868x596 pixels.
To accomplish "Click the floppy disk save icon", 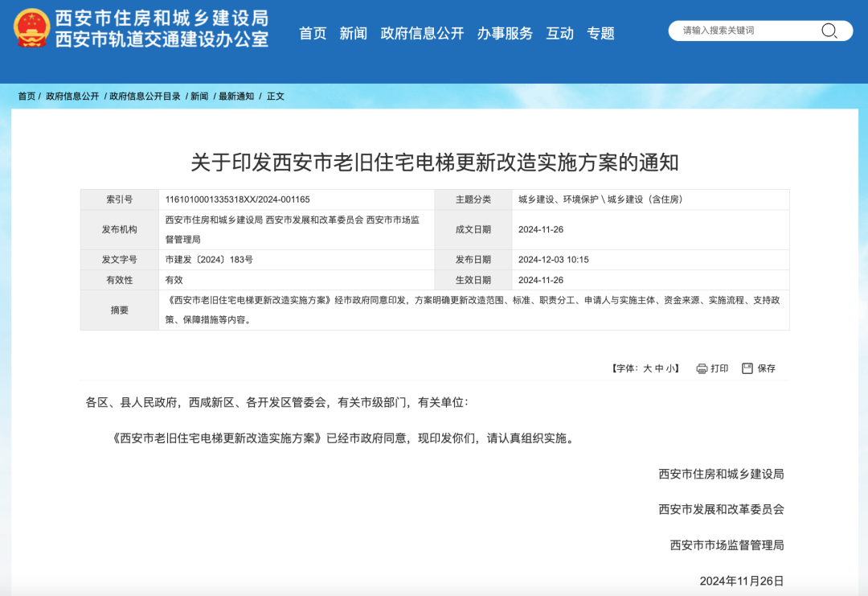I will 747,368.
